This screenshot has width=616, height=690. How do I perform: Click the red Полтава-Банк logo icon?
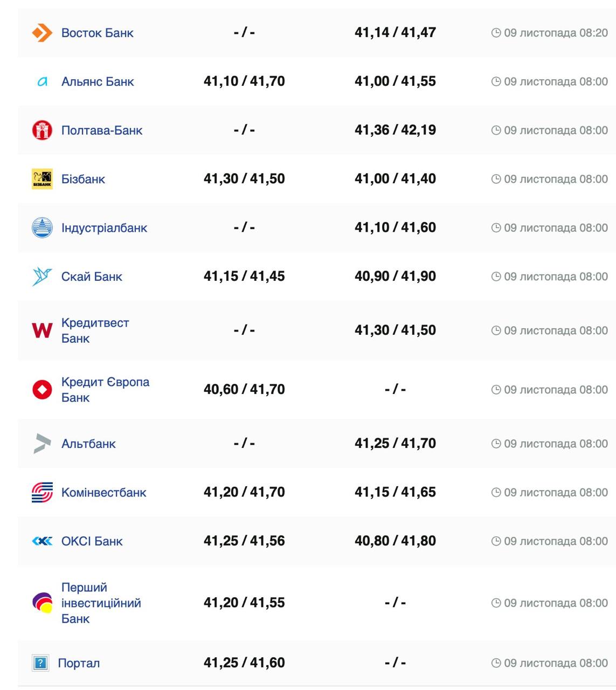coord(42,130)
